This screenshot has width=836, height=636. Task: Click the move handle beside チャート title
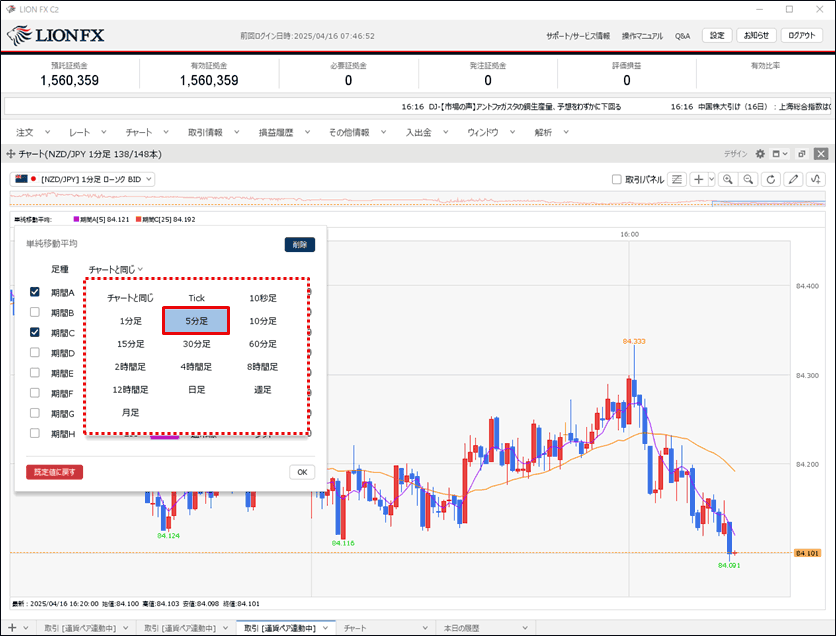pyautogui.click(x=10, y=154)
